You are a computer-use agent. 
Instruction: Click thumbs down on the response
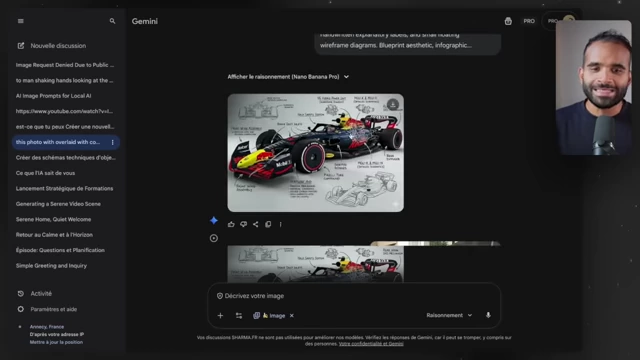(243, 224)
